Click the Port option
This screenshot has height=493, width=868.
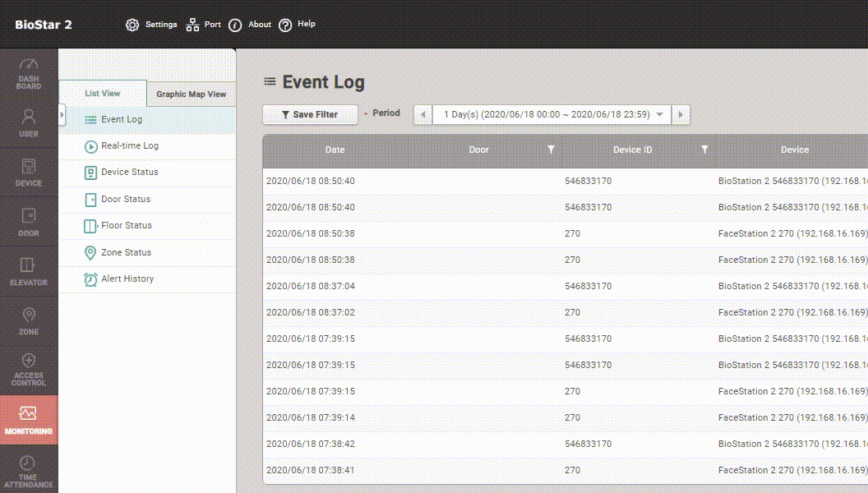pyautogui.click(x=204, y=25)
